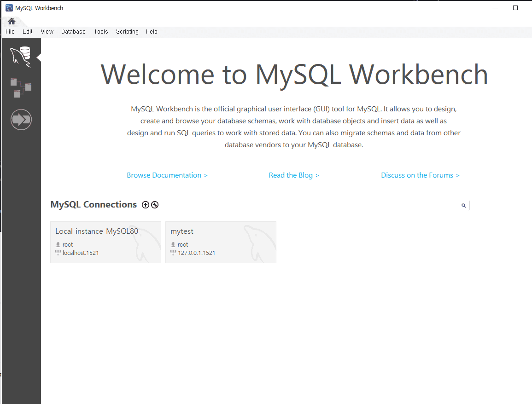532x404 pixels.
Task: Click Discuss on the Forums link
Action: (420, 175)
